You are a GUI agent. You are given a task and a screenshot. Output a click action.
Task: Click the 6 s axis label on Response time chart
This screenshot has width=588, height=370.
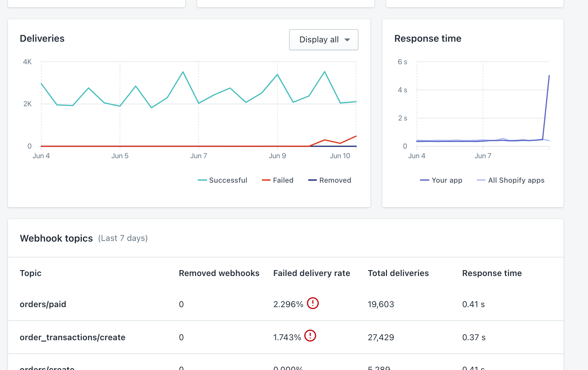click(x=402, y=62)
